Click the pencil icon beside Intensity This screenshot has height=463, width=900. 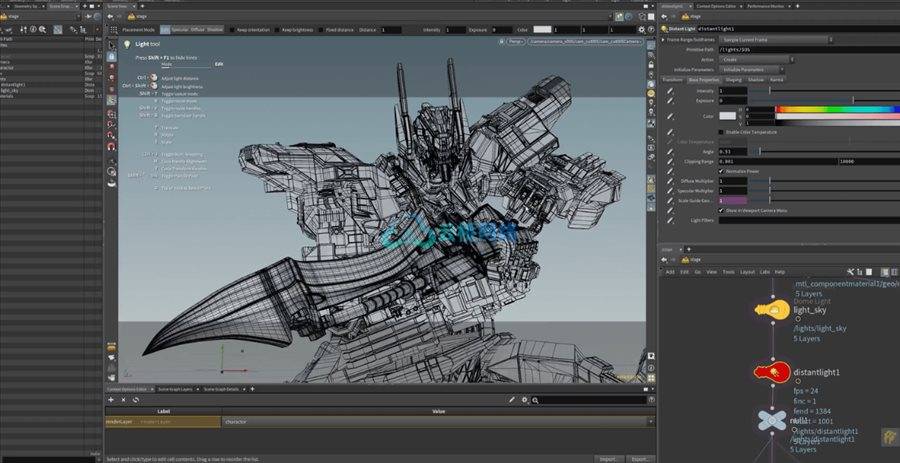(671, 91)
